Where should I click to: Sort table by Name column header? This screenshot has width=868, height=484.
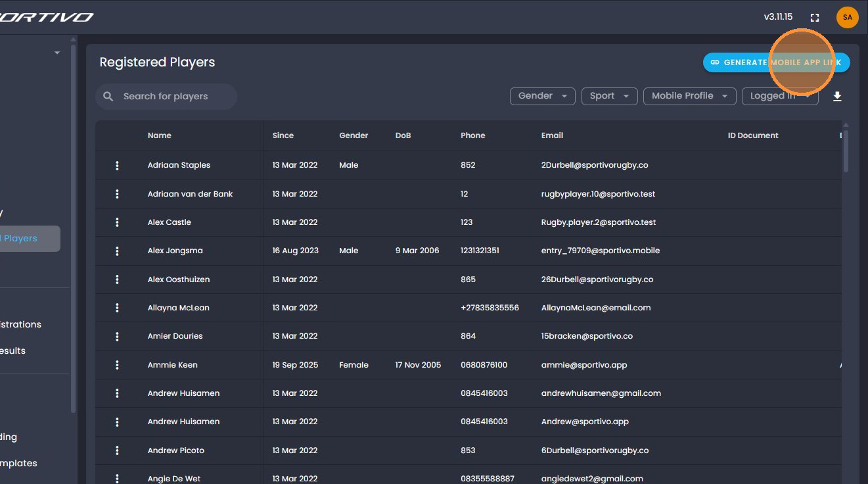pyautogui.click(x=159, y=135)
